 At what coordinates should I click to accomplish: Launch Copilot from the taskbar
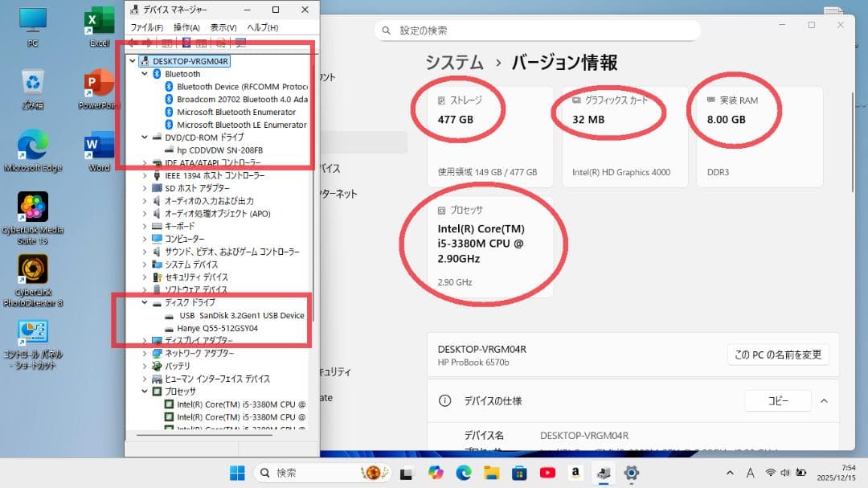[436, 473]
